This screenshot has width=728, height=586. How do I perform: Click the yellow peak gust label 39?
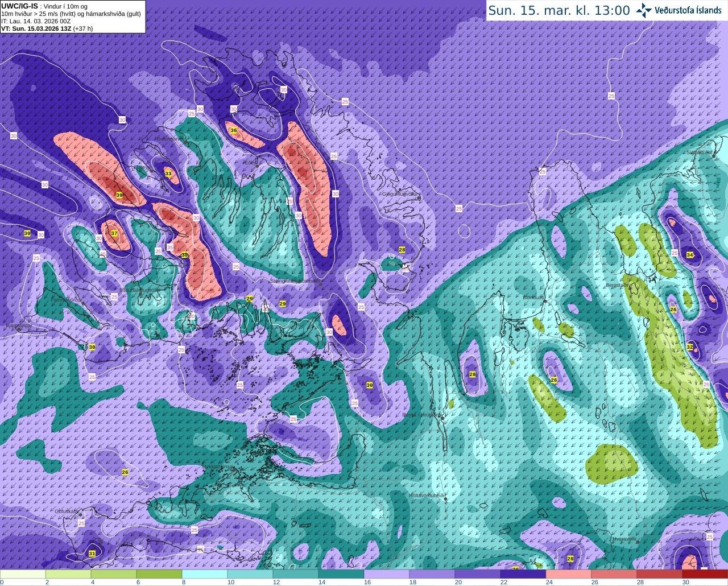click(x=119, y=195)
